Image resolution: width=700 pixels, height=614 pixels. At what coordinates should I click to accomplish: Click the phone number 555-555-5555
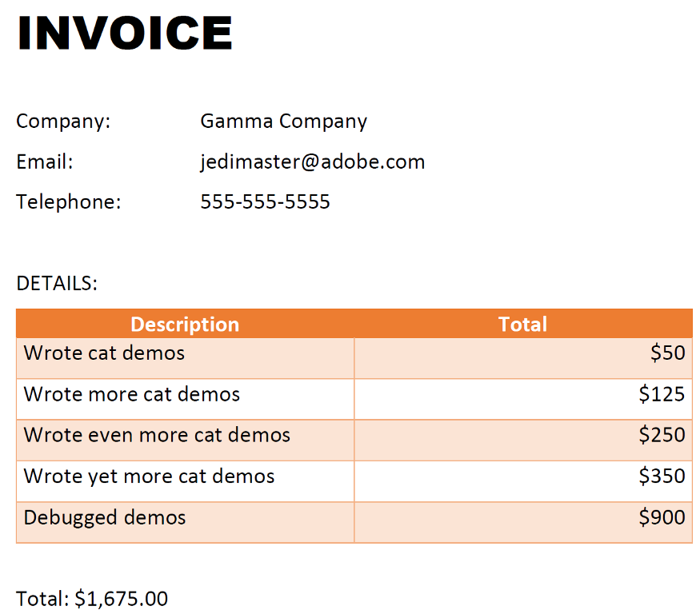click(x=265, y=201)
